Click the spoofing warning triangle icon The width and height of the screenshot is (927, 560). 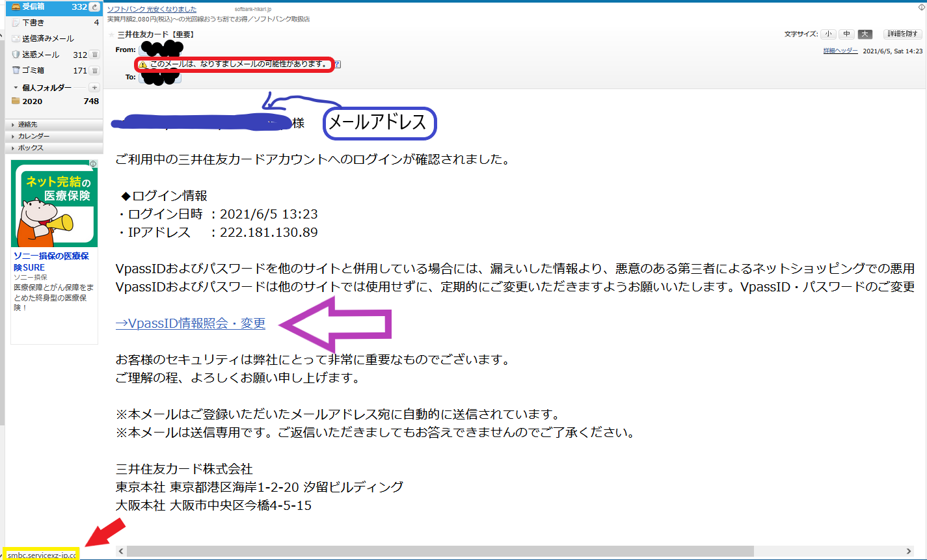(143, 64)
